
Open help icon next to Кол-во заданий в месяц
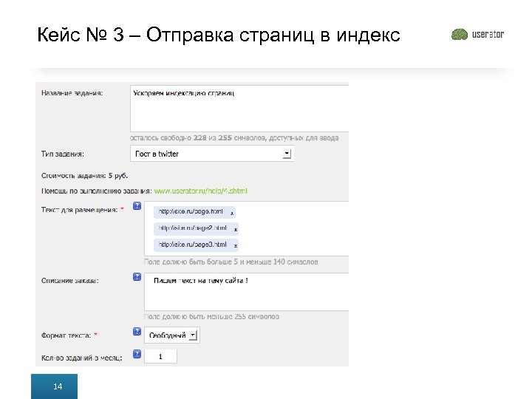pos(137,354)
